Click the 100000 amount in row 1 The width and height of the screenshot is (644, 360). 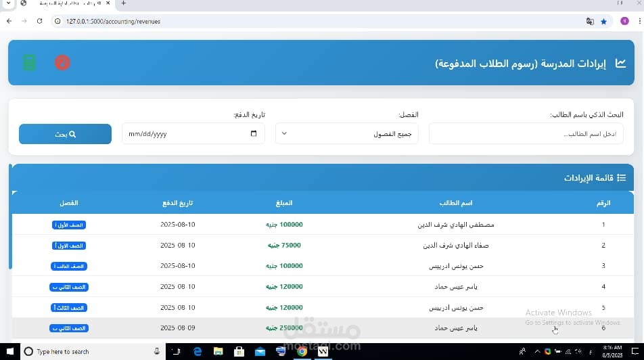[x=284, y=225]
